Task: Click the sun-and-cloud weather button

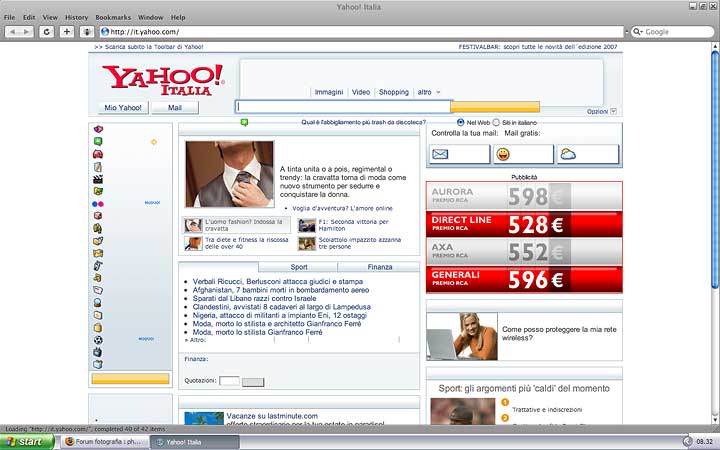Action: 587,154
